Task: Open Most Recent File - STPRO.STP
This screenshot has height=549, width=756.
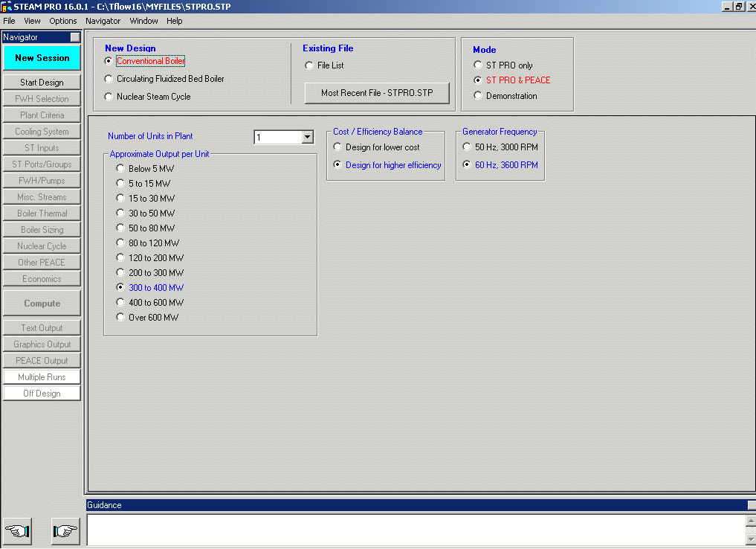Action: click(x=377, y=93)
